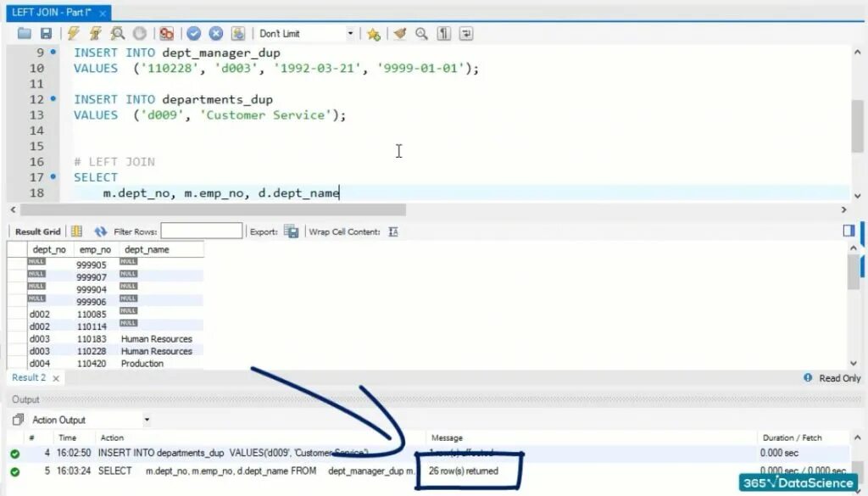Select action output row 4 INSERT INTO

click(x=429, y=453)
